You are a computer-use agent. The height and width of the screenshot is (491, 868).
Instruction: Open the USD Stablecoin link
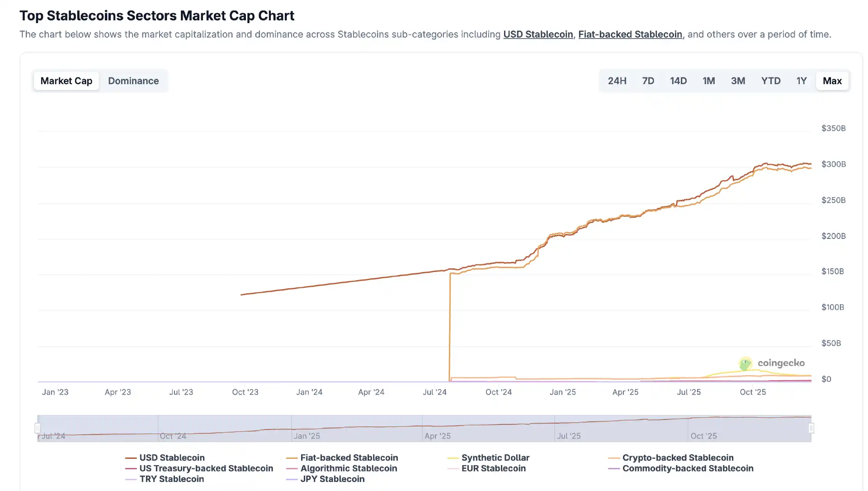click(538, 34)
